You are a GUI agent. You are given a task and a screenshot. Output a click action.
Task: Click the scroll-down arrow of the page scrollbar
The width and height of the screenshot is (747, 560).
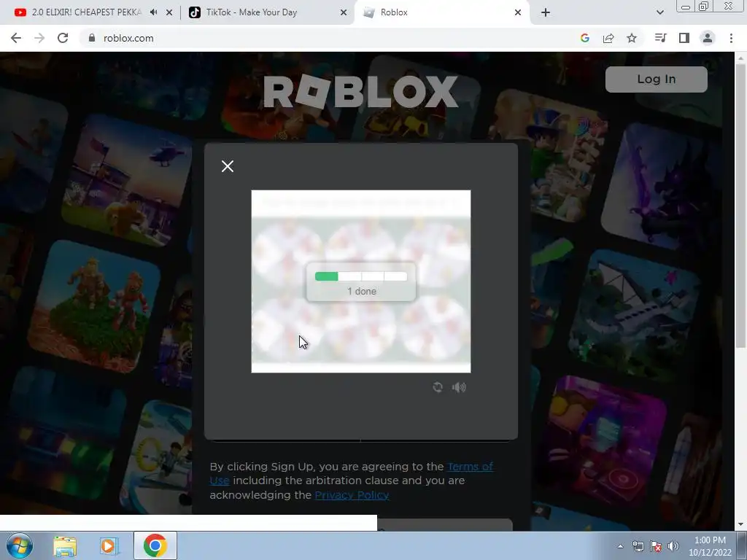(740, 524)
